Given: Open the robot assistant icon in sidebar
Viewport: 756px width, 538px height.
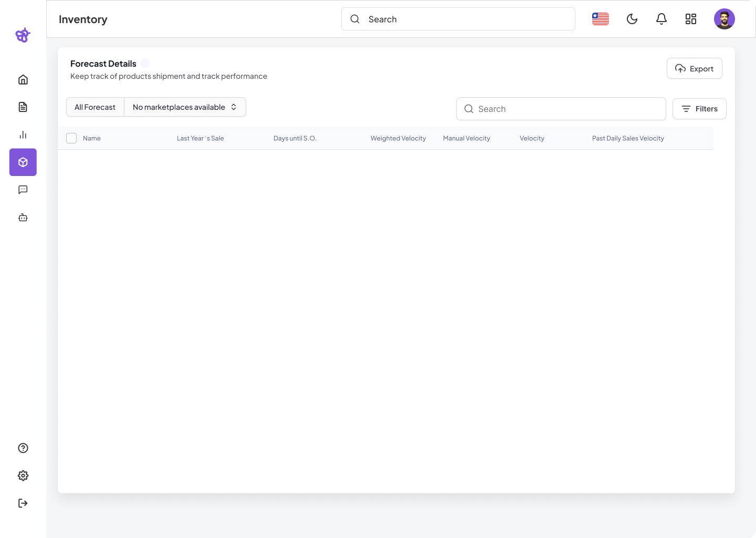Looking at the screenshot, I should 23,218.
